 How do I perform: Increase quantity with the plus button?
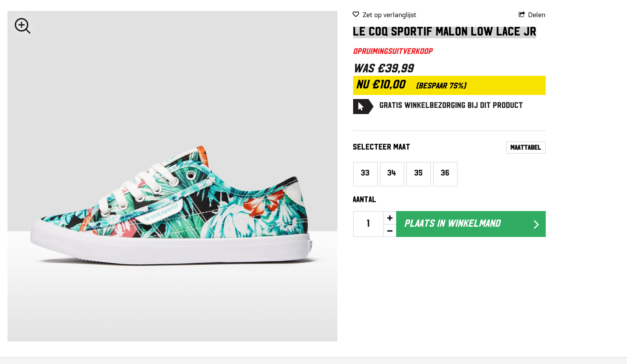[390, 218]
